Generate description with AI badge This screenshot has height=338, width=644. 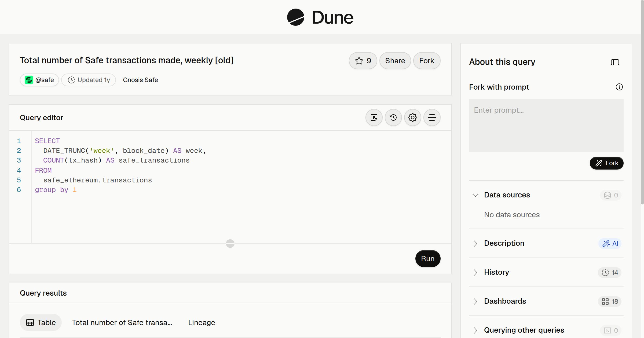coord(610,244)
